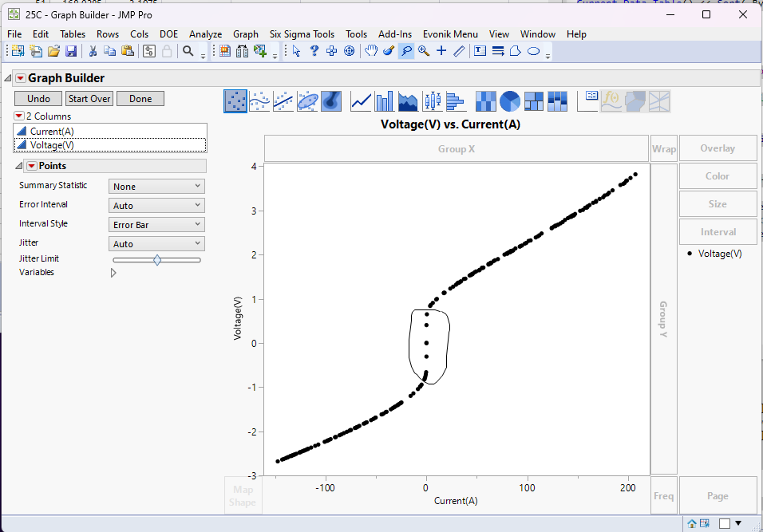Open the Summary Statistic dropdown
This screenshot has width=763, height=532.
[x=156, y=187]
